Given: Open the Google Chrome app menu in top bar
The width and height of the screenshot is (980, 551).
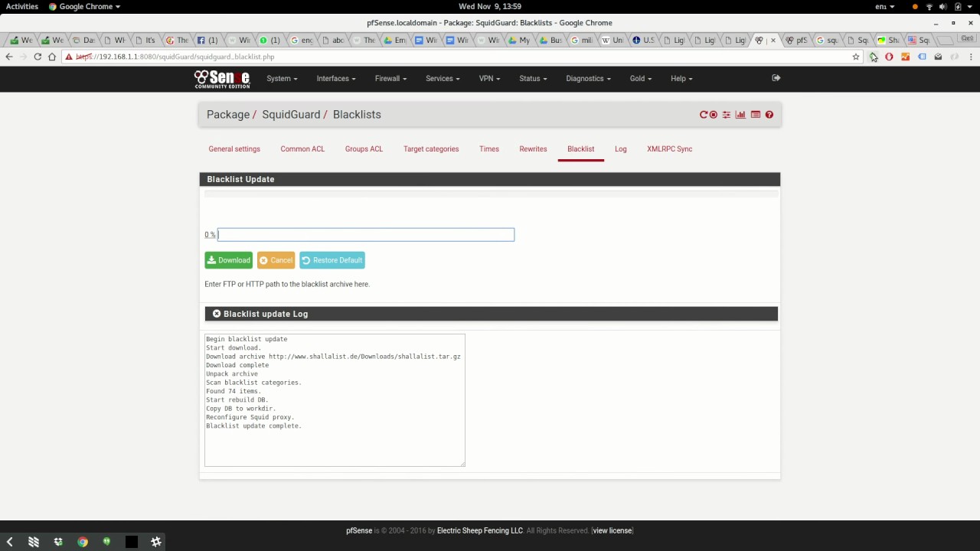Looking at the screenshot, I should tap(85, 6).
